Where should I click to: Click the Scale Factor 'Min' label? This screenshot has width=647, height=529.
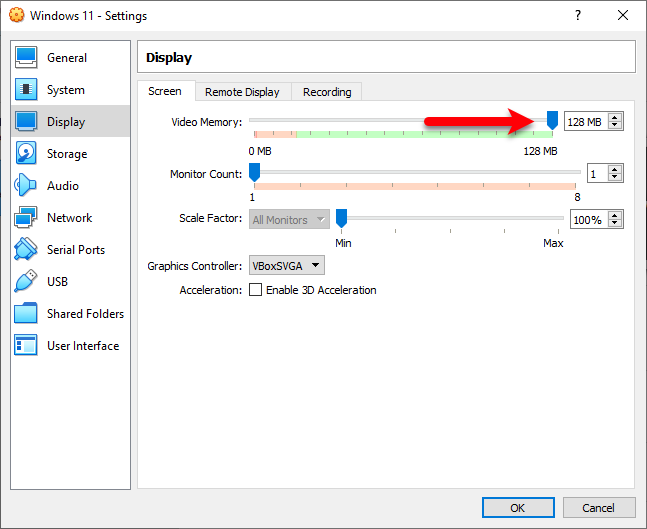(343, 243)
